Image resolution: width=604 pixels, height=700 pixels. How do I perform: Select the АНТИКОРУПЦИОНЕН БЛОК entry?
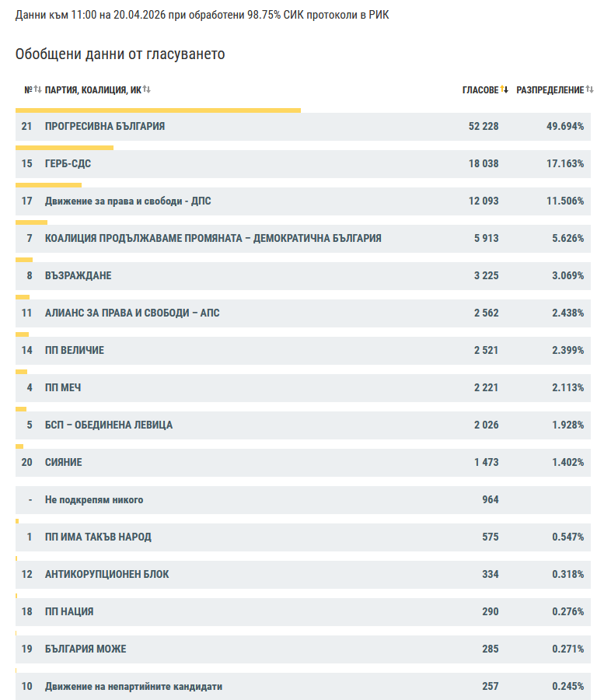coord(106,574)
